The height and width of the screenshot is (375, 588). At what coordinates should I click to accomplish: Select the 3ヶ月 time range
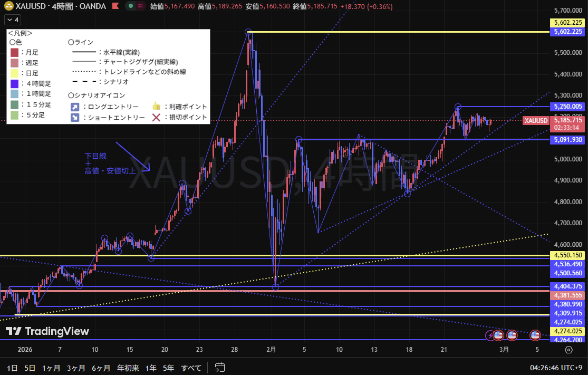[76, 368]
